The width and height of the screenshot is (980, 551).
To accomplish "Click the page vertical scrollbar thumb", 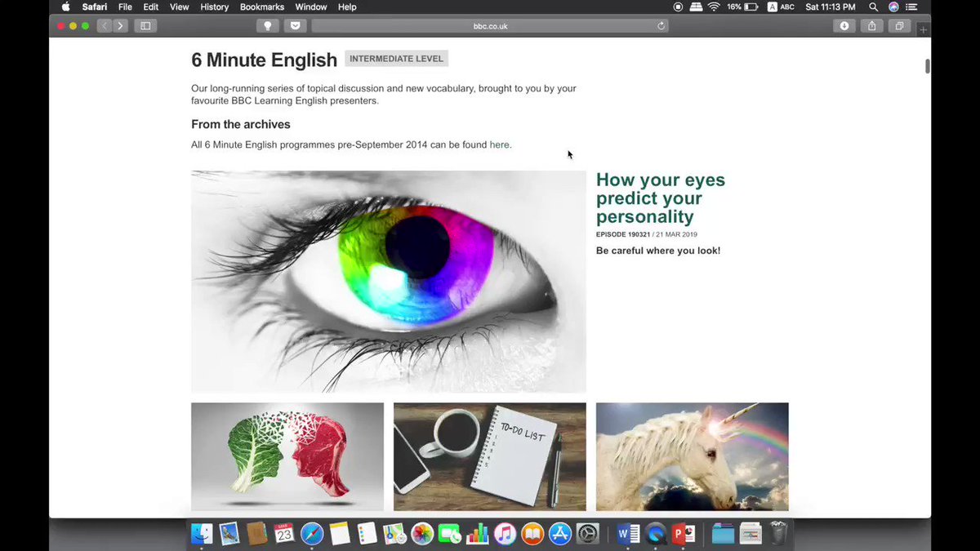I will pyautogui.click(x=927, y=67).
